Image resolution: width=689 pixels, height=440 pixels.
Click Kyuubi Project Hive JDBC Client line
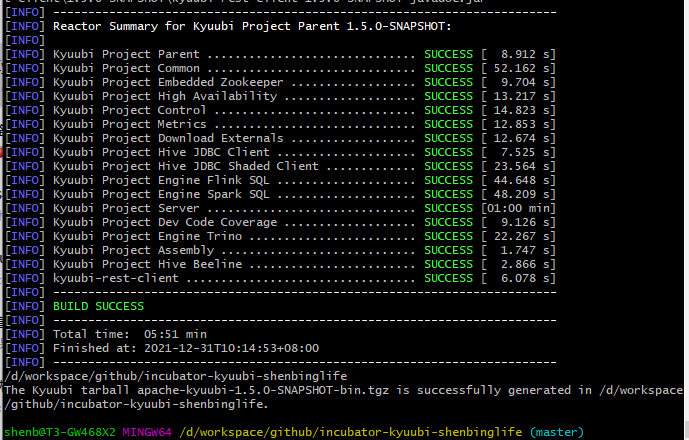280,153
